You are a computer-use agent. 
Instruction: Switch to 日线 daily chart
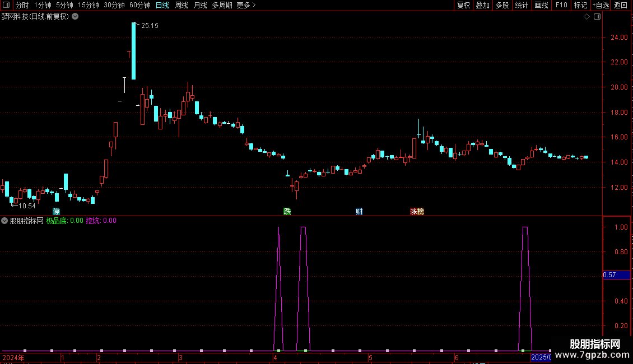pyautogui.click(x=162, y=5)
